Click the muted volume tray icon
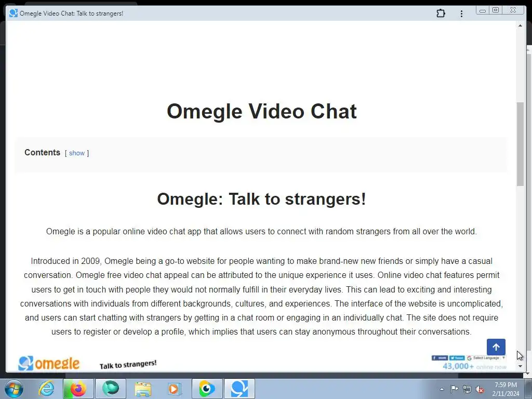Screen dimensions: 532x399 click(x=480, y=389)
